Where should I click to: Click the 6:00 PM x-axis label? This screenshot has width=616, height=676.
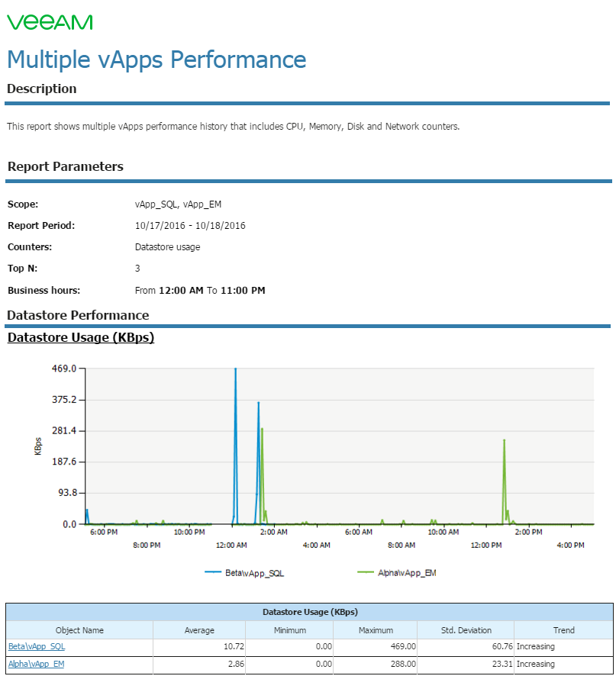coord(104,533)
